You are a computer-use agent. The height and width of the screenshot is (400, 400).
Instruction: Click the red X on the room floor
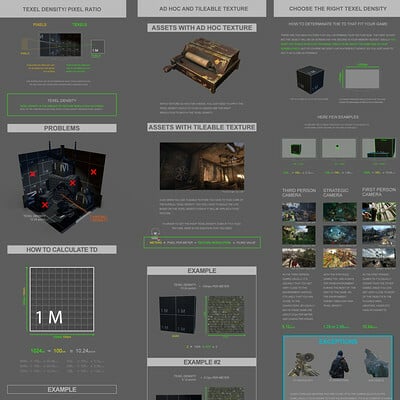pyautogui.click(x=45, y=205)
